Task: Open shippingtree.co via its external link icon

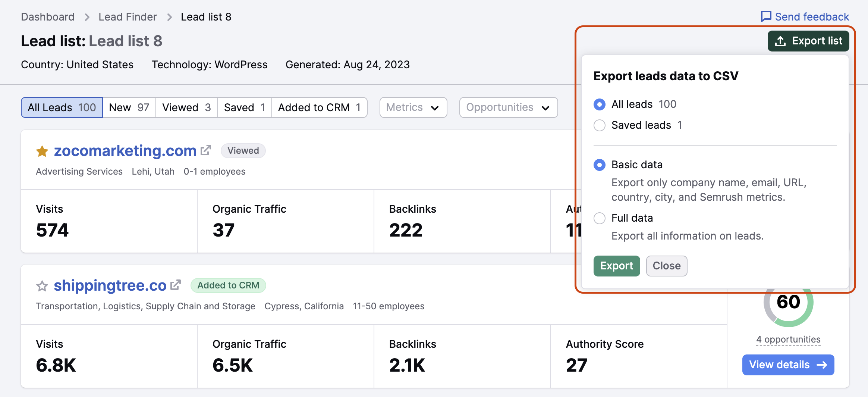Action: click(176, 284)
